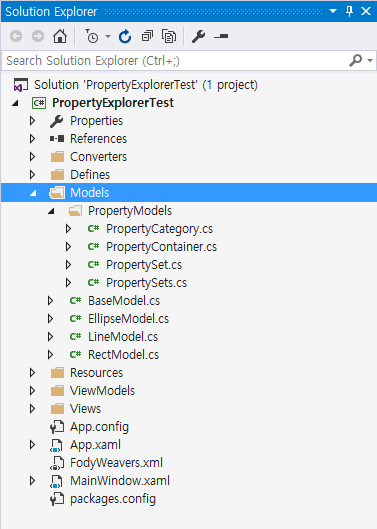Click the Properties wrench tree icon
This screenshot has width=377, height=529.
tap(57, 121)
